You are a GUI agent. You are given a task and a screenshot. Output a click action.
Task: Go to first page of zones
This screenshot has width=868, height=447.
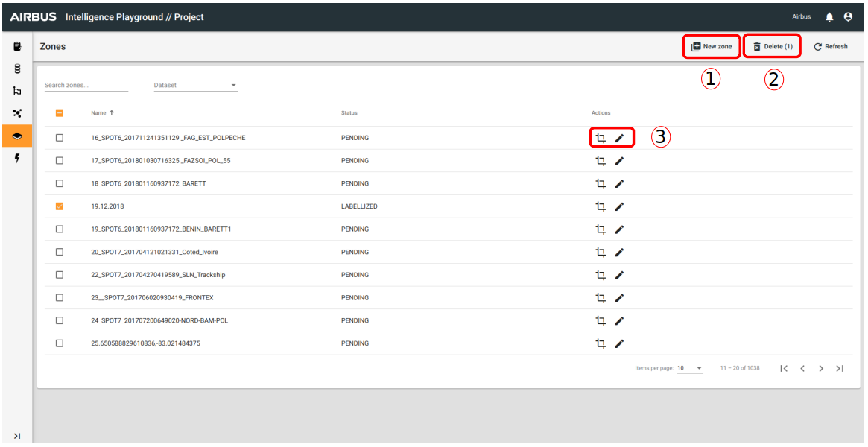[783, 369]
